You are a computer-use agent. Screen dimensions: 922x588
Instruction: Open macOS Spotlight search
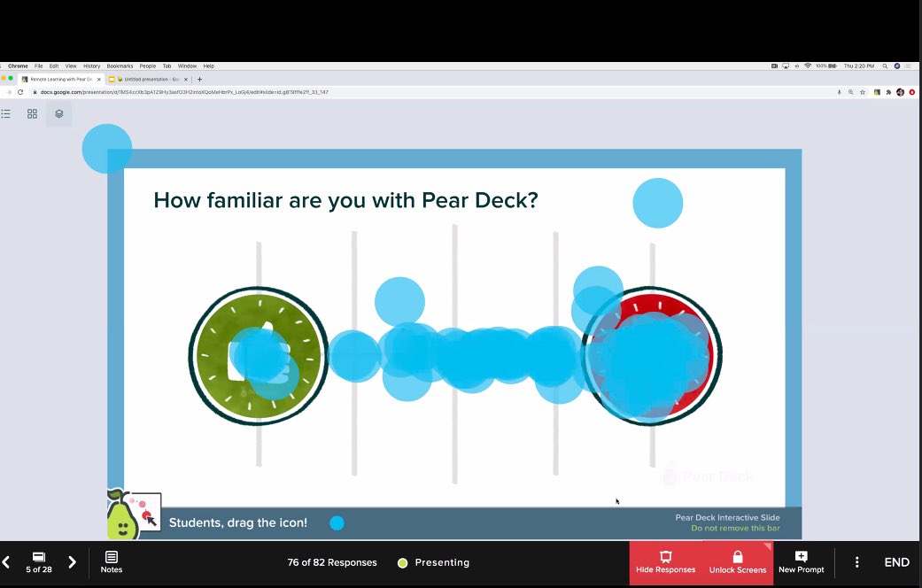pos(885,66)
